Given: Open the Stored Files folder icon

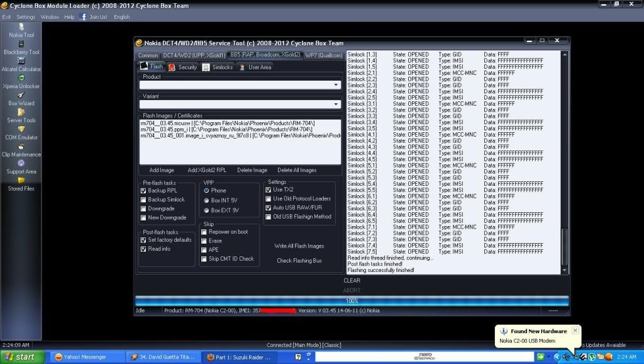Looking at the screenshot, I should pyautogui.click(x=21, y=180).
